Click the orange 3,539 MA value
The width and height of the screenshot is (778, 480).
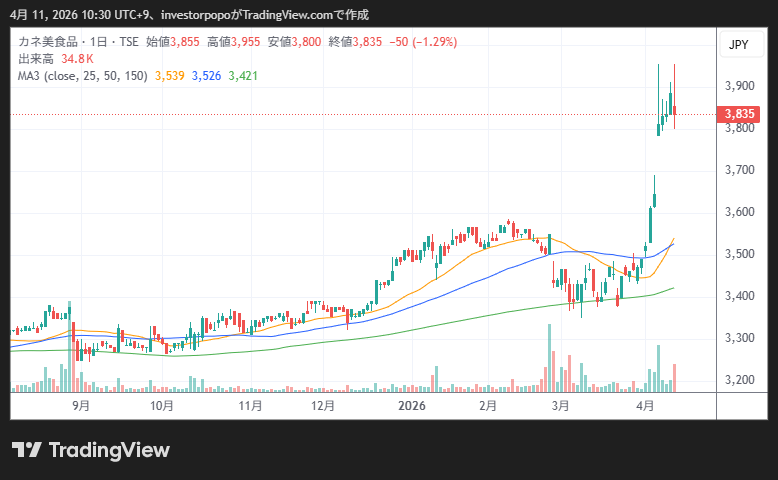pos(171,75)
